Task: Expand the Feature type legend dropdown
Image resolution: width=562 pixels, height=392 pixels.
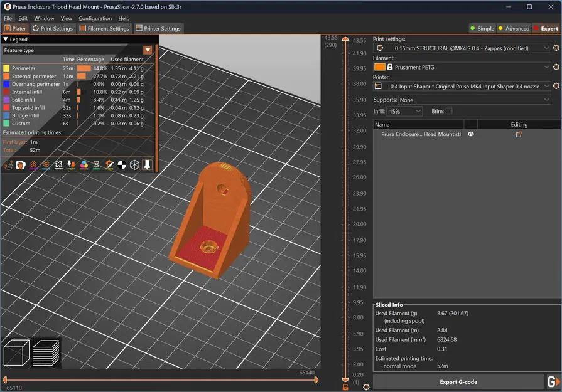Action: pos(149,50)
